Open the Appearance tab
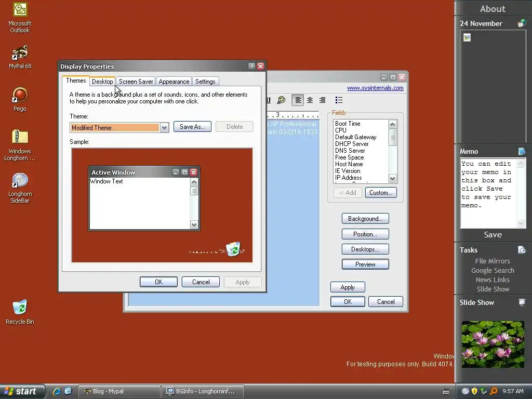Image resolution: width=532 pixels, height=399 pixels. click(x=174, y=82)
